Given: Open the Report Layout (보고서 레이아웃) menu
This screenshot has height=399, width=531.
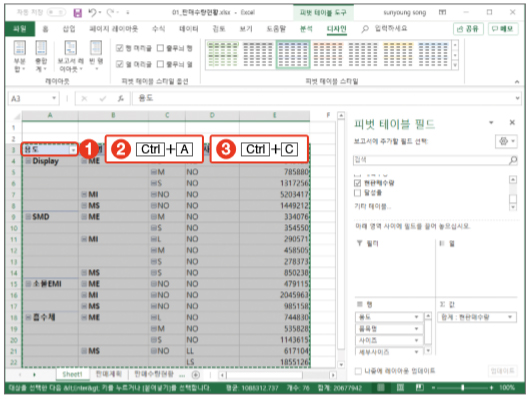Looking at the screenshot, I should coord(70,56).
